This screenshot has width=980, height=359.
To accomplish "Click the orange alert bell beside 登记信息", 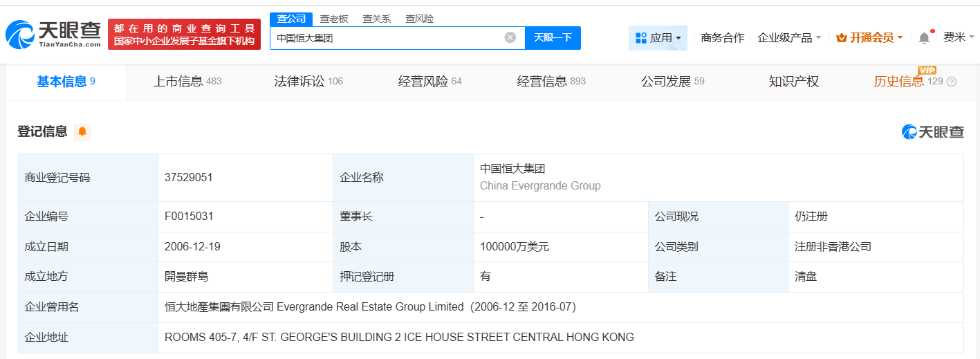I will click(82, 131).
